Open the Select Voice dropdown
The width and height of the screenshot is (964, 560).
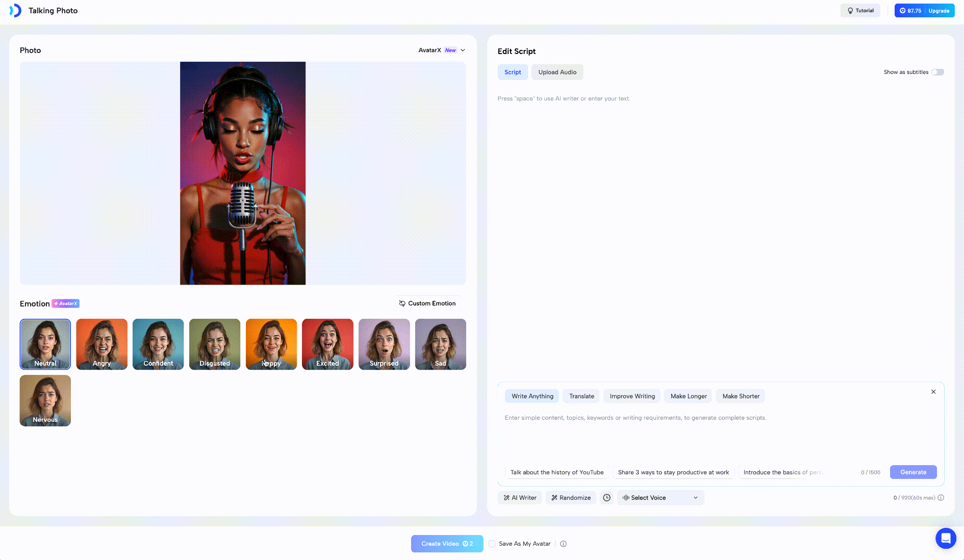[x=660, y=498]
